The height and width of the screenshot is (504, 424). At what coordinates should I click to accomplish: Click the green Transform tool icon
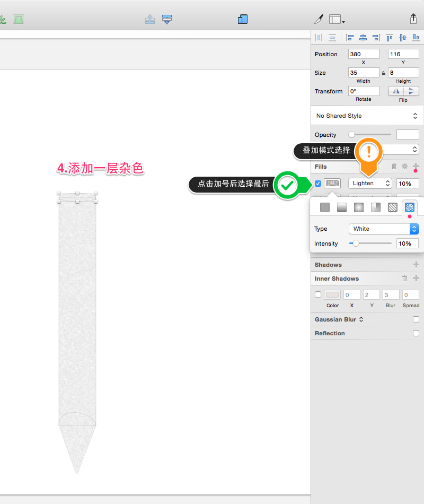19,19
